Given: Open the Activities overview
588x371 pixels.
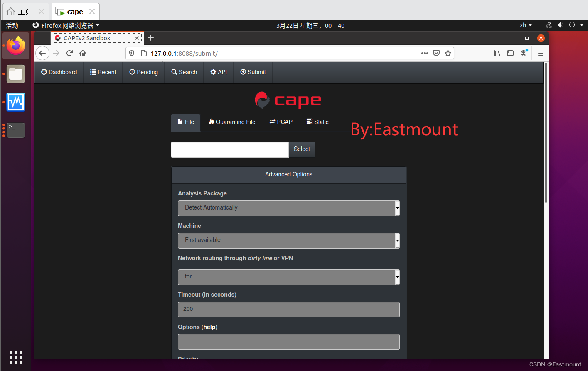Looking at the screenshot, I should [12, 25].
